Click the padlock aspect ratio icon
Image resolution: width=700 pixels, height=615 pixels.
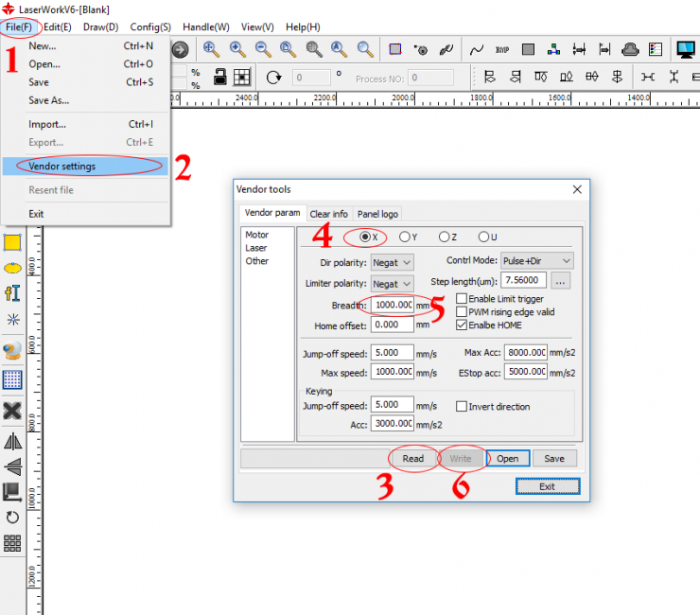[219, 78]
